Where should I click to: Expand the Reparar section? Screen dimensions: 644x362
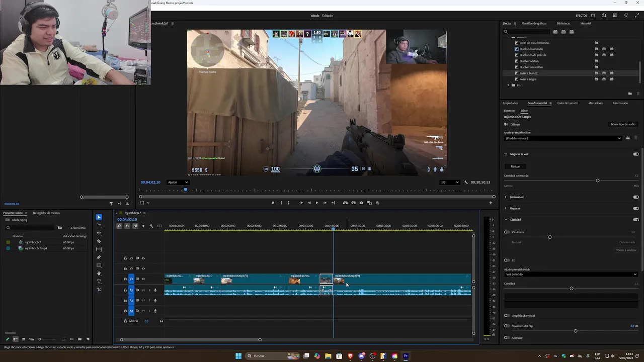[x=506, y=208]
